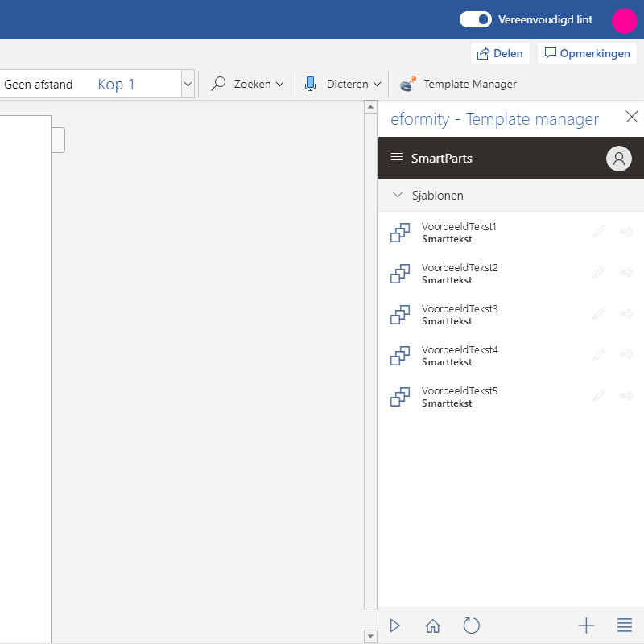644x644 pixels.
Task: Open the SmartParts hamburger menu
Action: 397,158
